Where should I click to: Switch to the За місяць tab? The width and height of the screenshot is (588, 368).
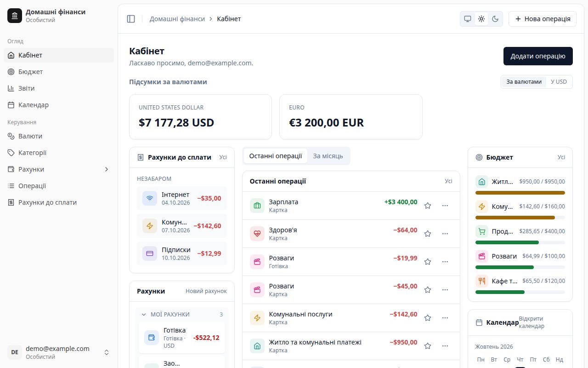(328, 156)
